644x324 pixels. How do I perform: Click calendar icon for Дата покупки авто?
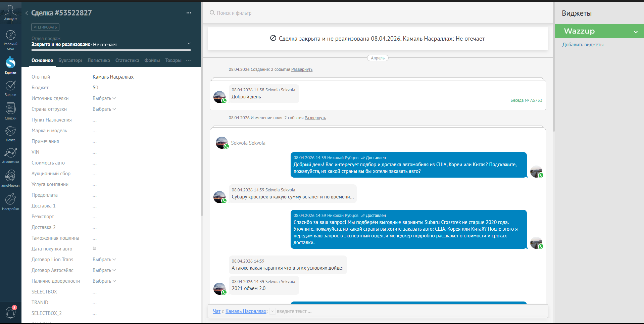[x=94, y=248]
